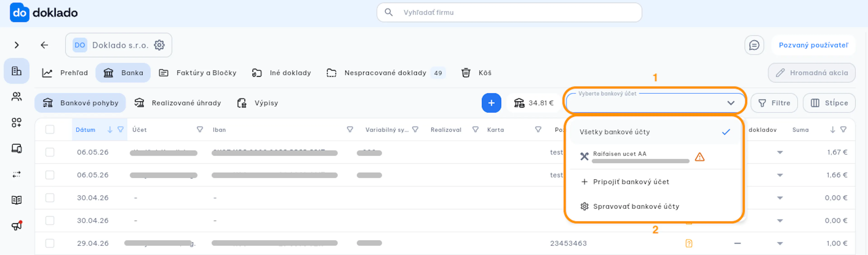868x255 pixels.
Task: Go back with the left arrow
Action: [x=45, y=45]
